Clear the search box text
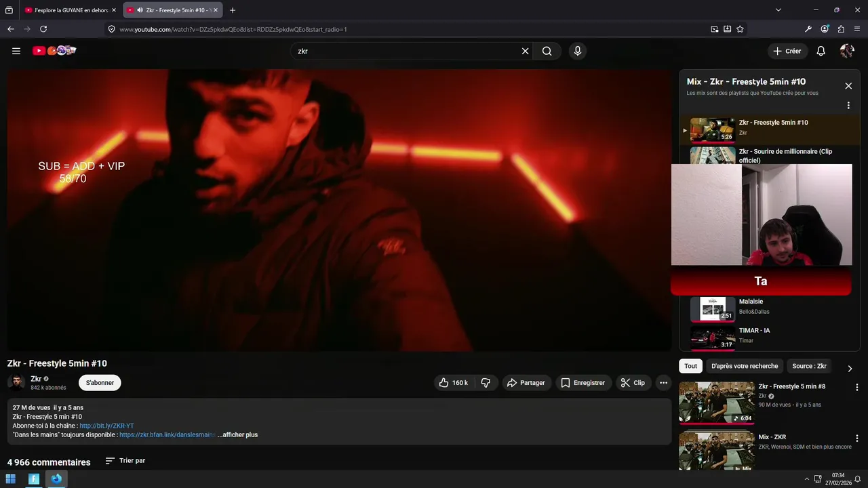 [x=525, y=51]
